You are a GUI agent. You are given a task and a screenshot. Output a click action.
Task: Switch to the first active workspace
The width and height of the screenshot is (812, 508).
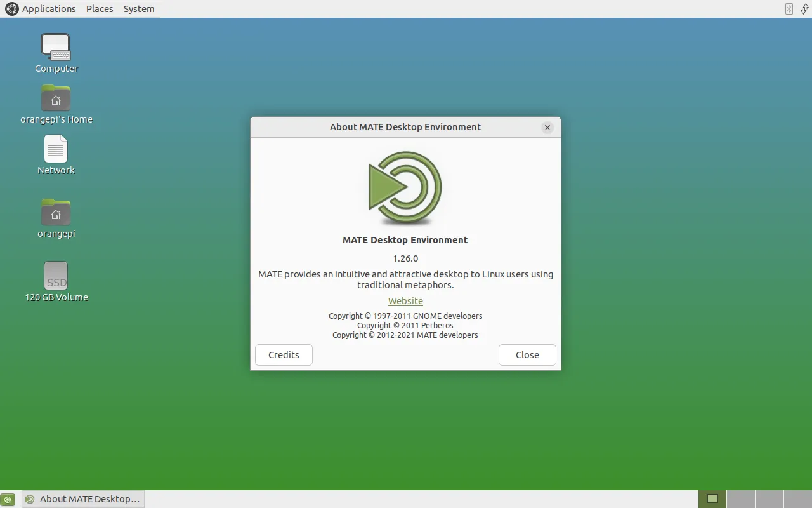coord(712,499)
